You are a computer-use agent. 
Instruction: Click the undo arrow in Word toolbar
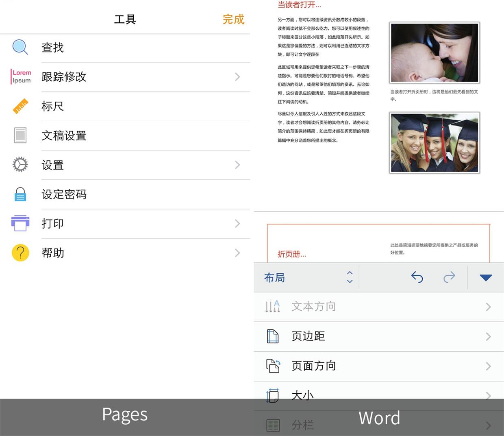point(417,277)
